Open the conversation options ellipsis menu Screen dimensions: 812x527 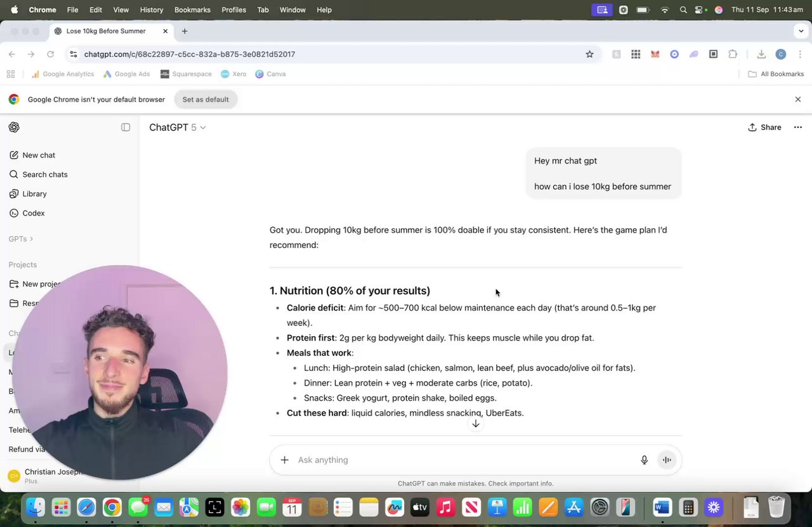(798, 127)
